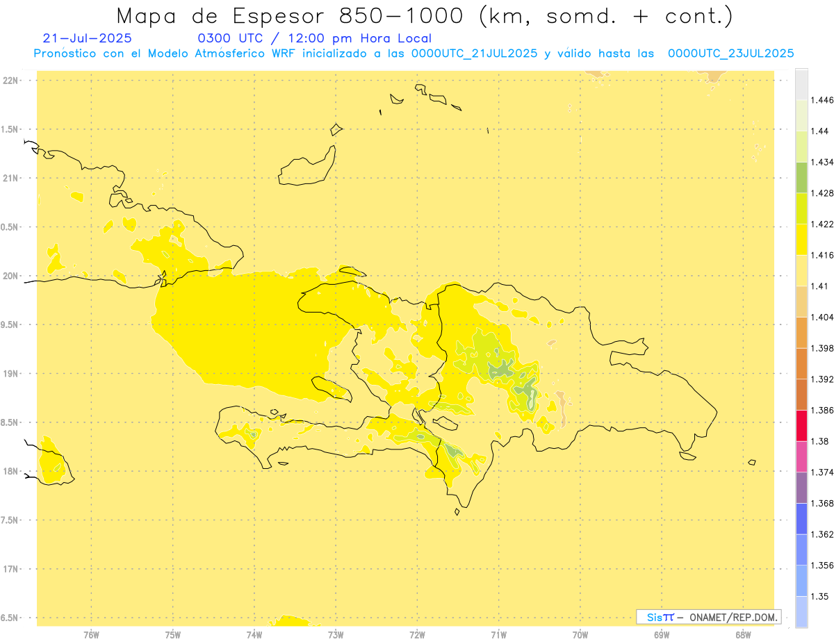Image resolution: width=834 pixels, height=644 pixels.
Task: Click the '74W' longitude label
Action: click(254, 634)
